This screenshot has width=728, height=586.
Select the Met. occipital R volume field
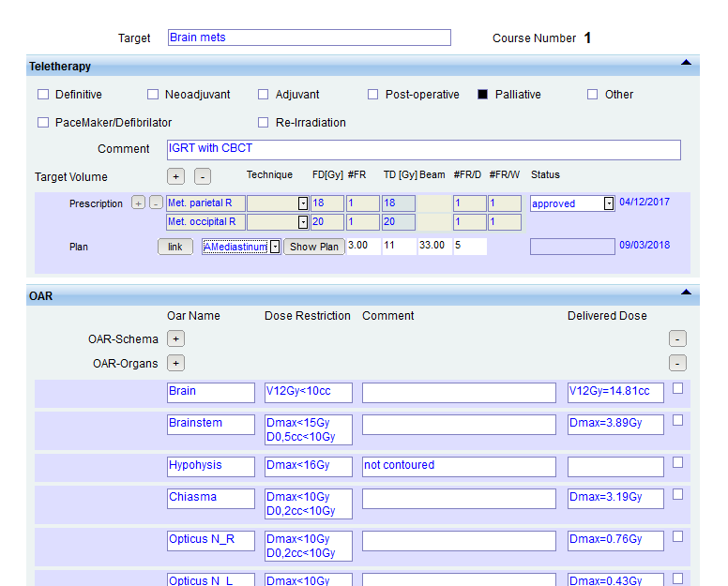[x=205, y=222]
